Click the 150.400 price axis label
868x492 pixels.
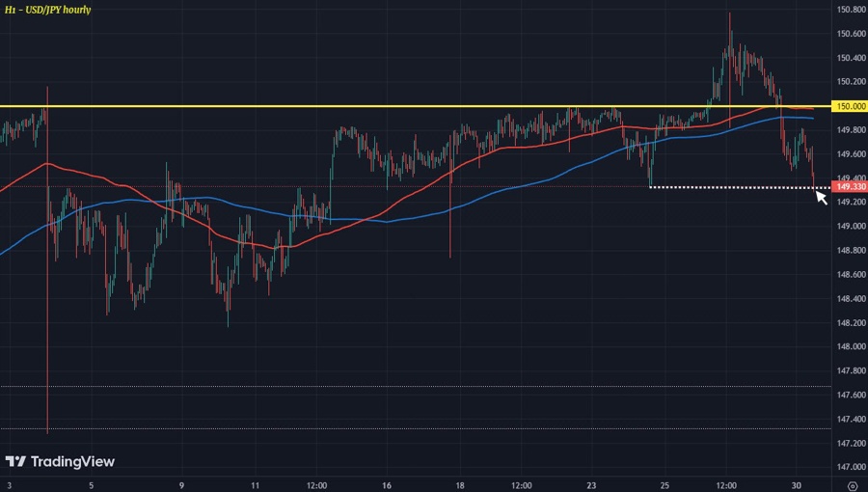point(852,58)
